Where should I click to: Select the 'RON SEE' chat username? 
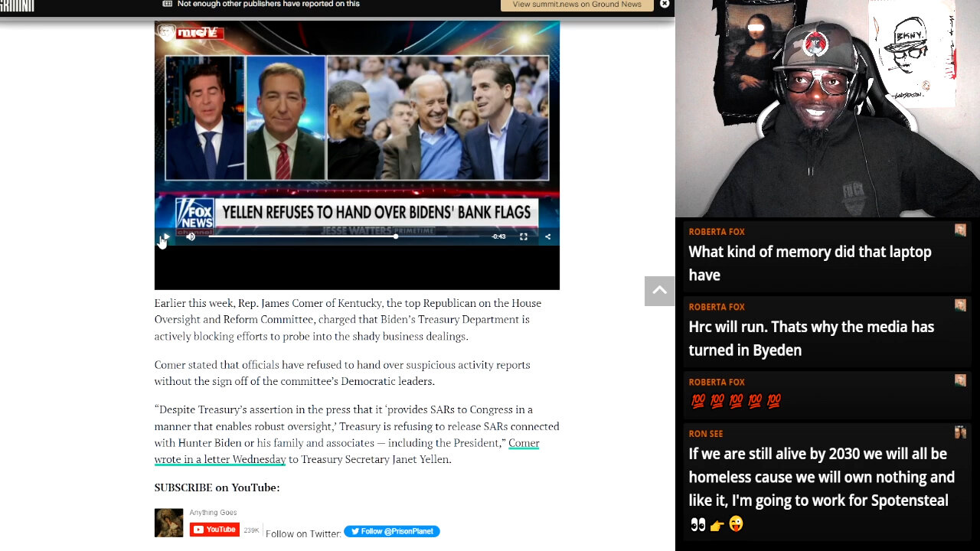(x=705, y=434)
